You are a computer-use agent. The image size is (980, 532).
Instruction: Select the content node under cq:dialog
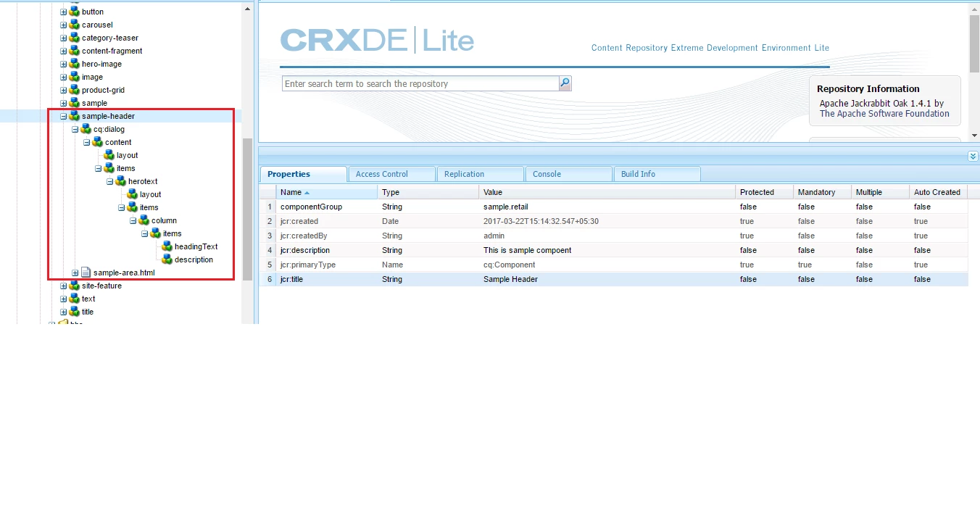[x=118, y=142]
